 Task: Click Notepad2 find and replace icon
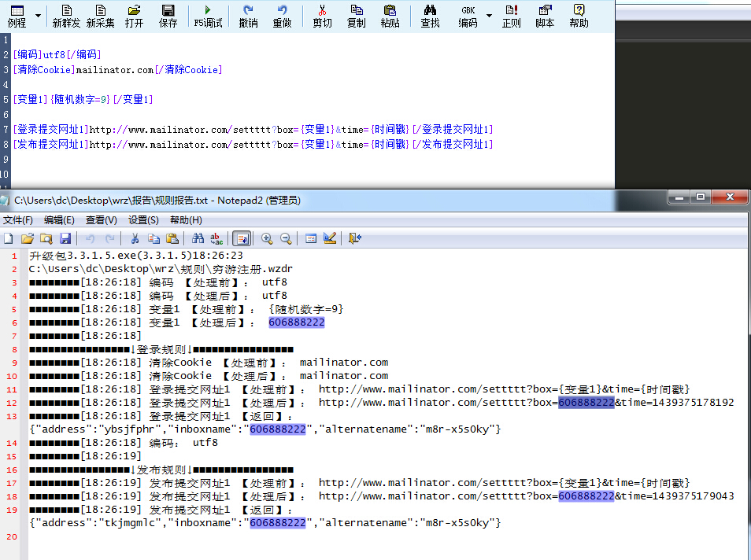pos(216,238)
